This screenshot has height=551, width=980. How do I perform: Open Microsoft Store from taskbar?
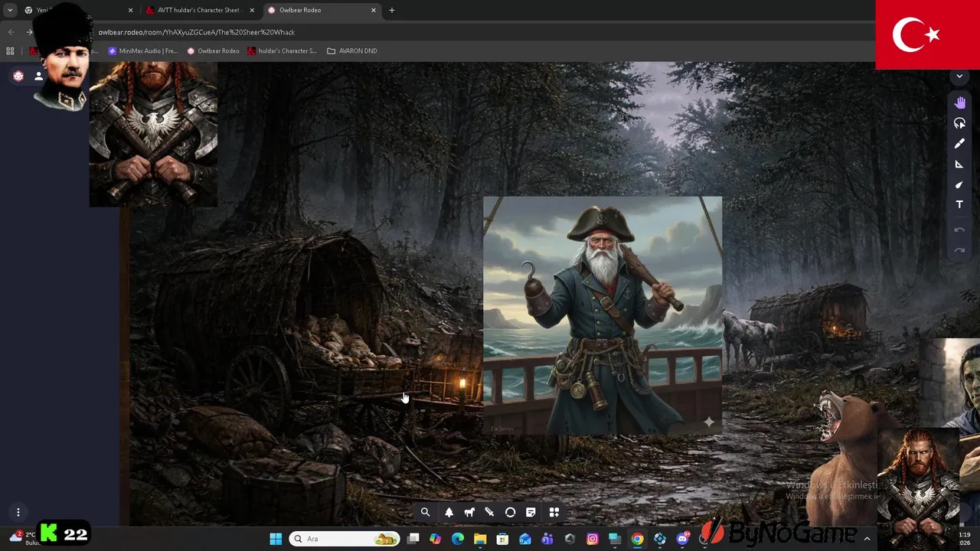pyautogui.click(x=502, y=539)
